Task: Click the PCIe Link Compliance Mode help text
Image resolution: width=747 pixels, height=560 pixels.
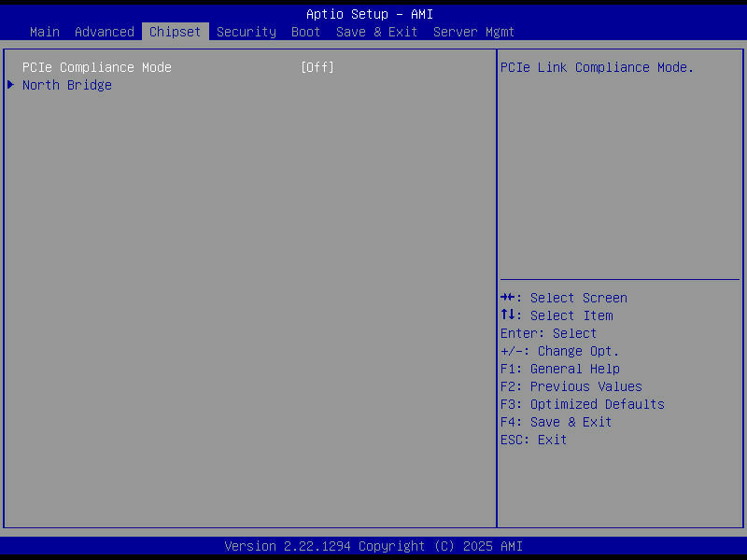Action: tap(596, 66)
